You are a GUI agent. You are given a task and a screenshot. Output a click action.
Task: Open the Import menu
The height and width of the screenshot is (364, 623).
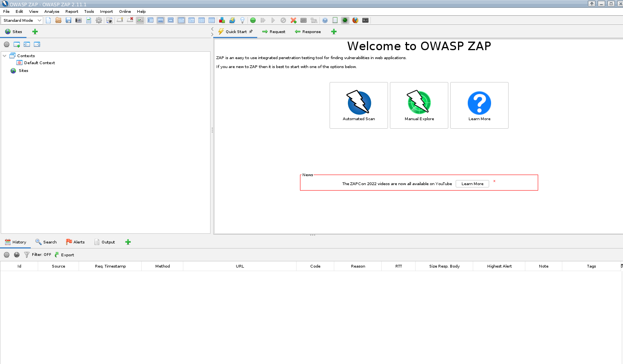(x=106, y=11)
